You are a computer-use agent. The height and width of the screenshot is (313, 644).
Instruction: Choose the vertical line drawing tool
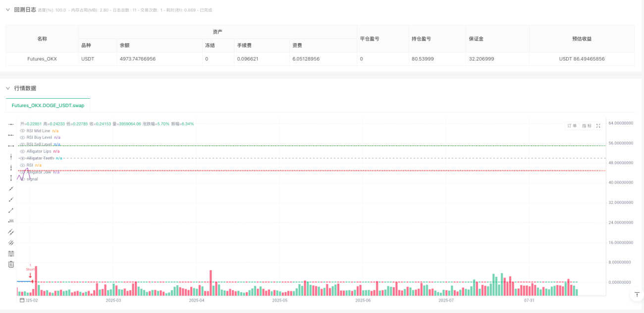tap(11, 157)
